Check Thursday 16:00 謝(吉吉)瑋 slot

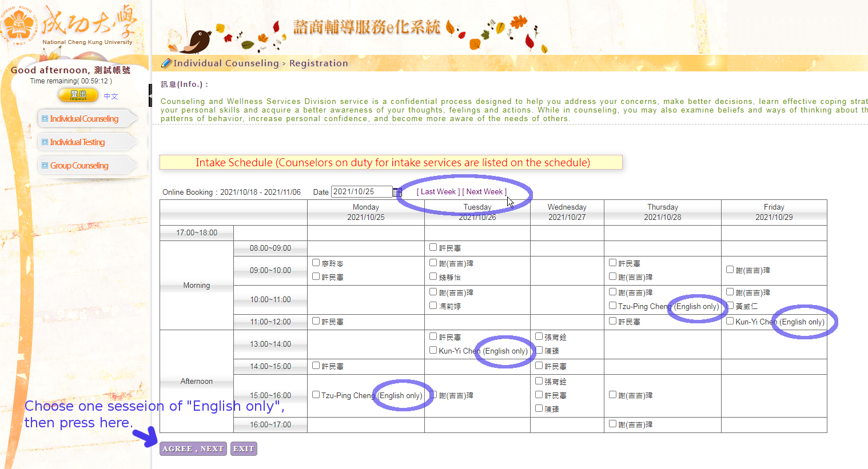pyautogui.click(x=613, y=424)
